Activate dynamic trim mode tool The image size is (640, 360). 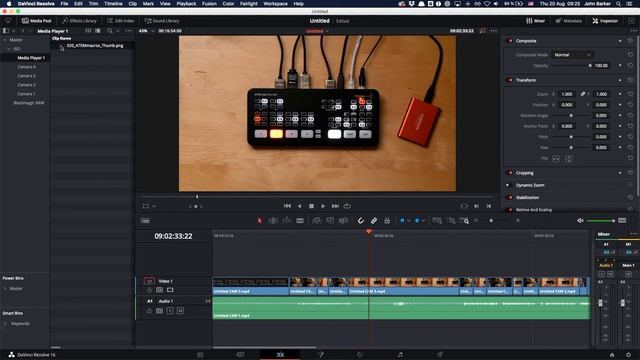coord(287,220)
